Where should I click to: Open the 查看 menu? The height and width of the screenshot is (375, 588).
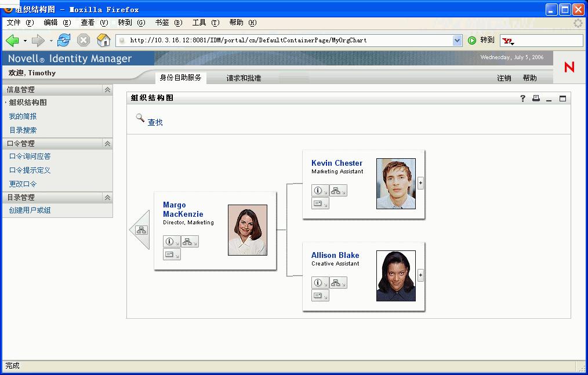click(x=94, y=23)
